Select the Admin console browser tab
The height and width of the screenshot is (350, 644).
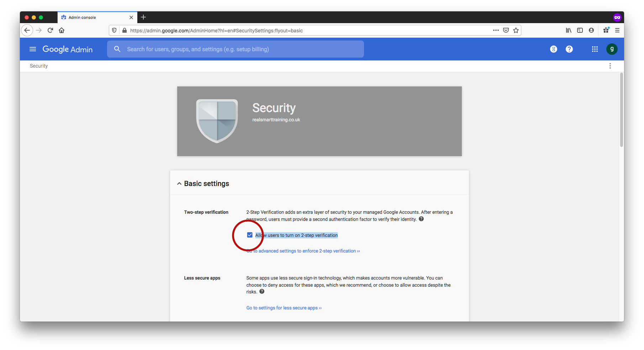[93, 17]
